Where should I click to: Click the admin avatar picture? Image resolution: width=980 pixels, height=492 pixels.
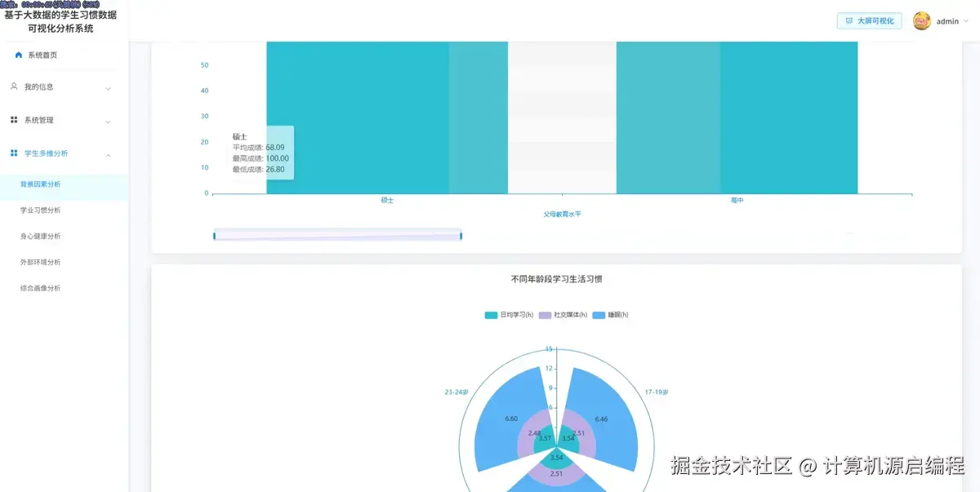click(922, 21)
